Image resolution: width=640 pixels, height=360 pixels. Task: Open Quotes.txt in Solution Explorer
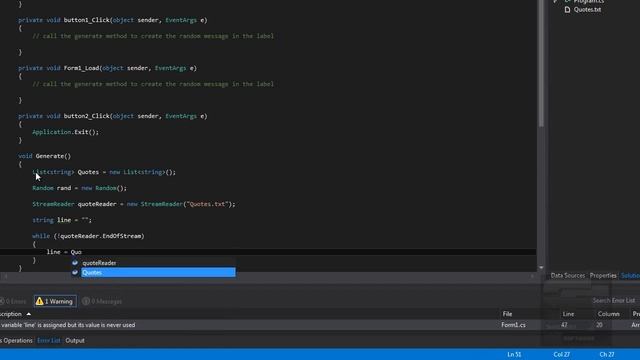(587, 9)
